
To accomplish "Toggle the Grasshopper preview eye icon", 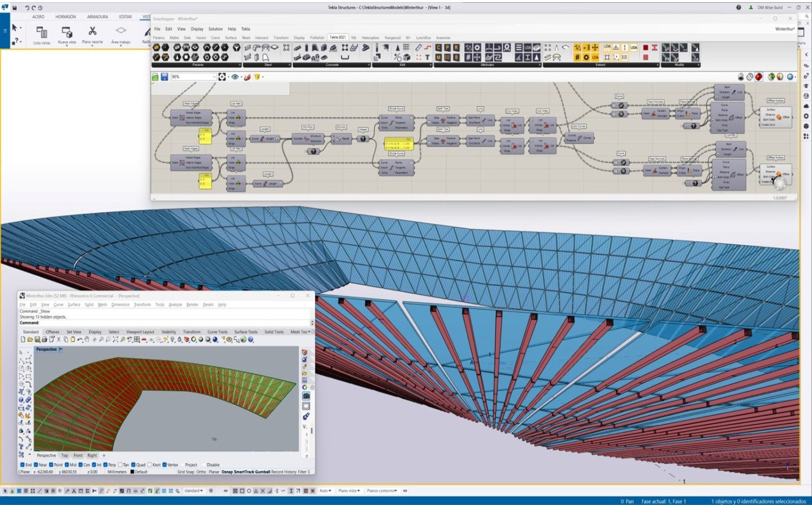I will point(235,77).
